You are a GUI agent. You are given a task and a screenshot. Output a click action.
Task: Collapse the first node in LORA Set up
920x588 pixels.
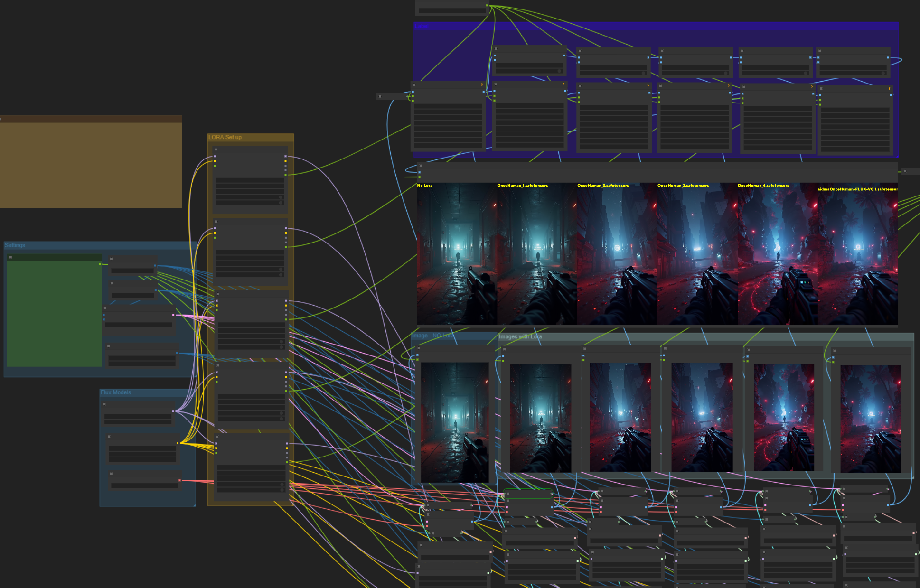coord(216,149)
